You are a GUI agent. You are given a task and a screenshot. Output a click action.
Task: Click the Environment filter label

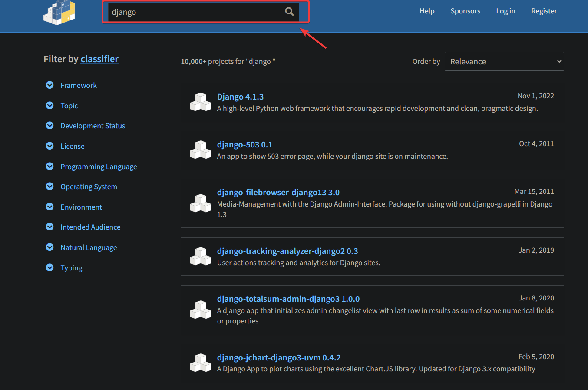click(81, 207)
